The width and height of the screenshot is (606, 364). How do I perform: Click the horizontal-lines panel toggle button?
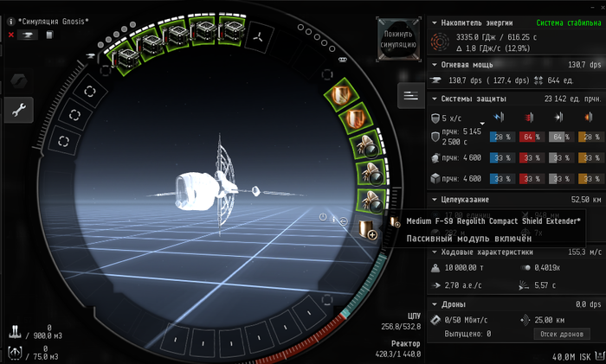click(x=409, y=96)
